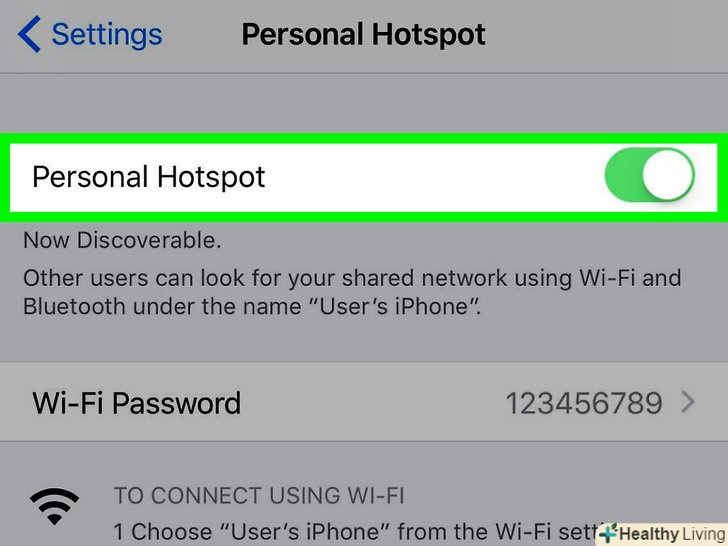Click the Healthy Living cross logo icon
Image resolution: width=728 pixels, height=546 pixels.
click(608, 533)
